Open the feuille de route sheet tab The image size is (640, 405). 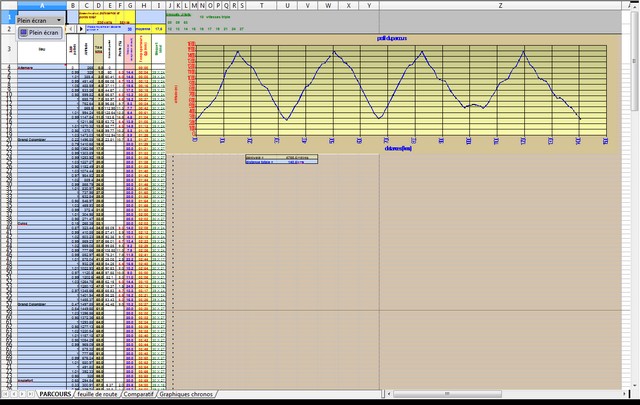point(98,395)
